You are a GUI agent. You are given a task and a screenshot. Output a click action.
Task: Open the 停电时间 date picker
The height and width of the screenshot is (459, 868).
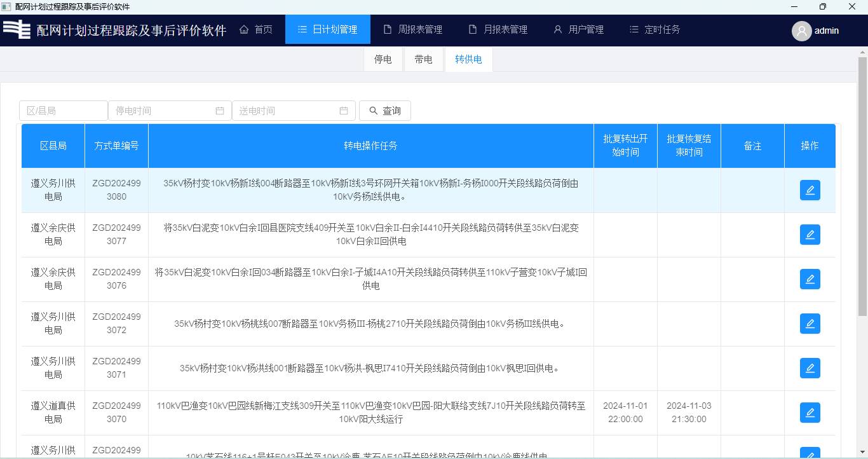tap(169, 111)
